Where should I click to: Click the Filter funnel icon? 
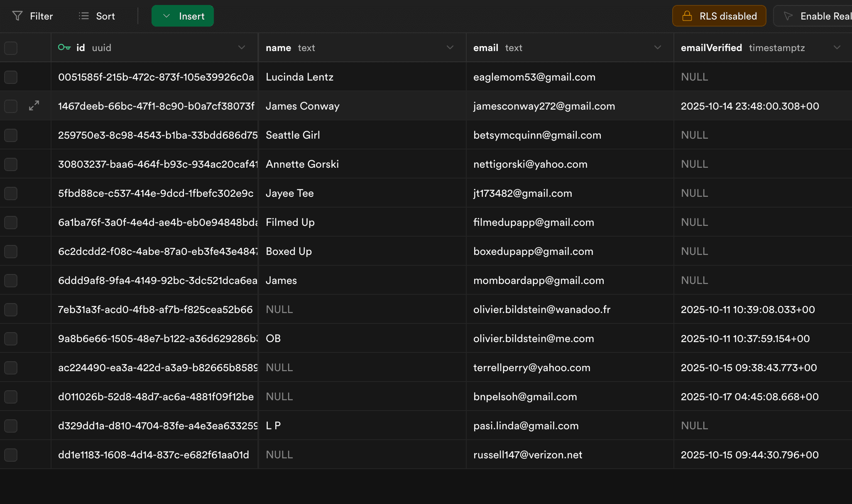tap(17, 16)
